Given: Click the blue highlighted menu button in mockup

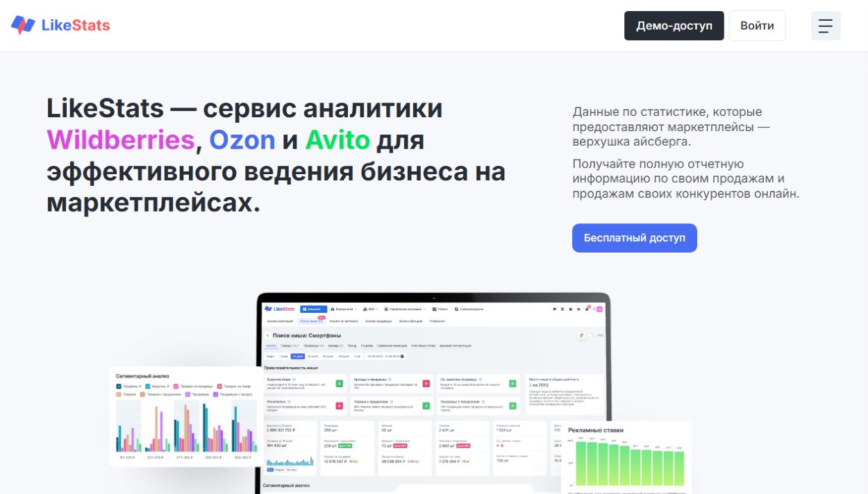Looking at the screenshot, I should [x=313, y=309].
